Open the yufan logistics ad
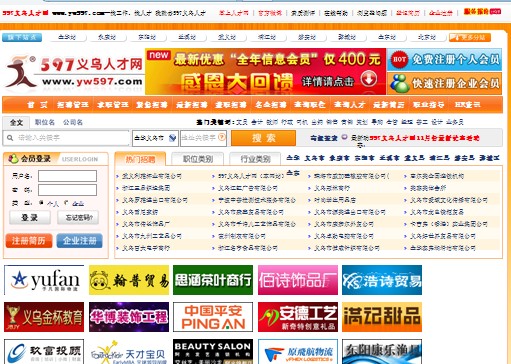This screenshot has width=511, height=364. pos(44,280)
